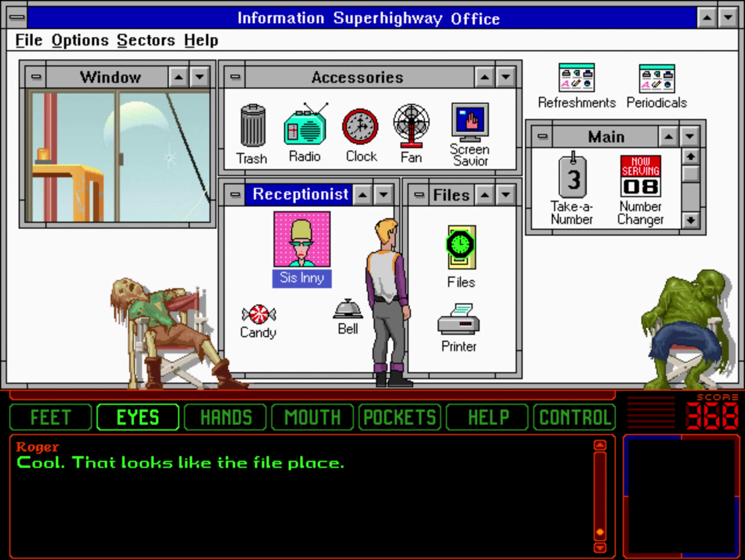745x560 pixels.
Task: Select the EYES action button
Action: click(138, 417)
